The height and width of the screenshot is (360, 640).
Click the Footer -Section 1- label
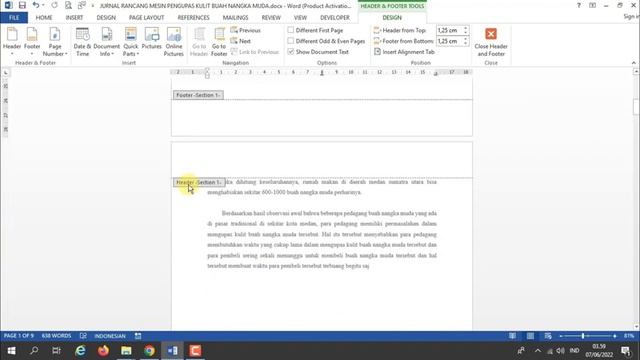pyautogui.click(x=198, y=95)
